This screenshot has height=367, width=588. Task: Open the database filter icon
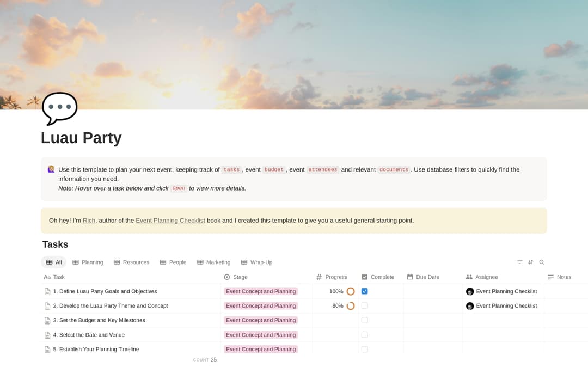[520, 262]
